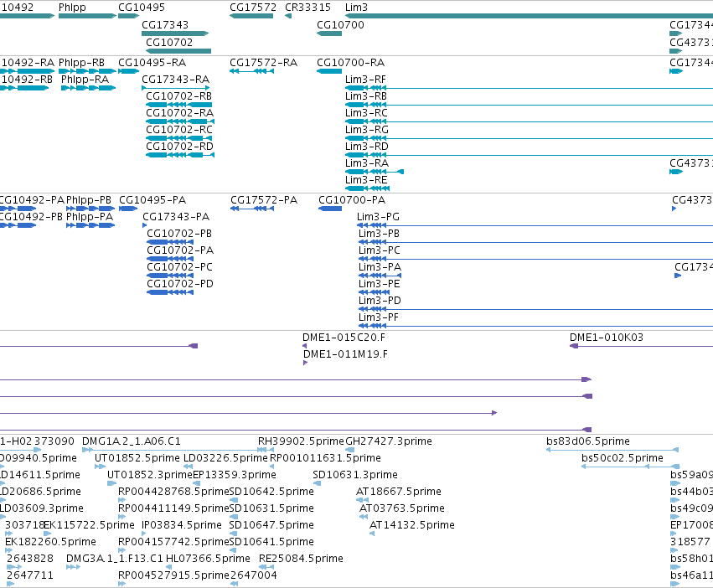The width and height of the screenshot is (713, 588).
Task: Click the "CG10495-RA" transcript label
Action: (x=152, y=62)
